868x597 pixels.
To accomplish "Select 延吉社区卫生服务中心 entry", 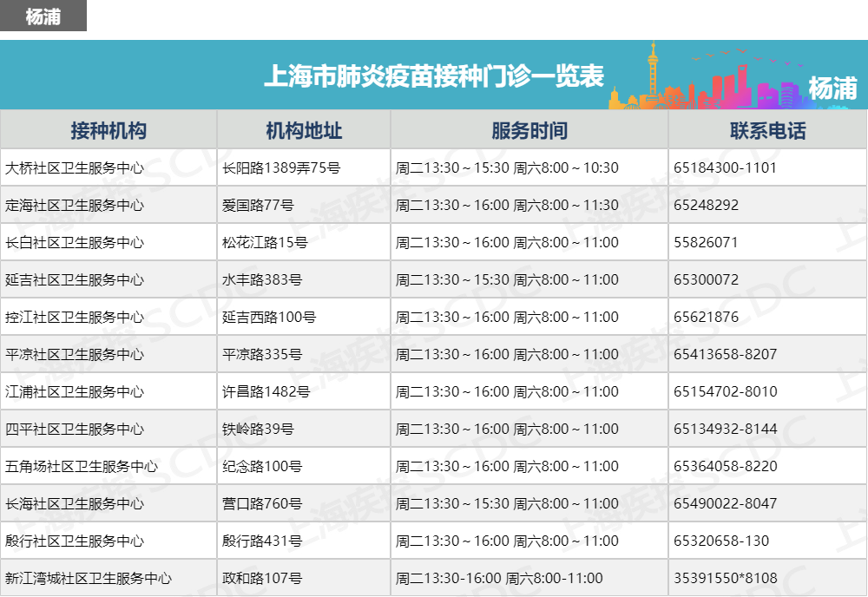I will [75, 279].
